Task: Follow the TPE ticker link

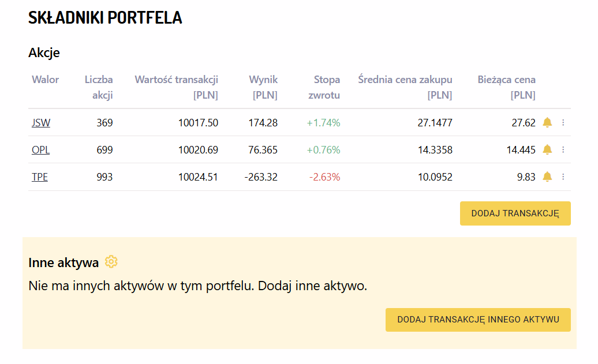Action: [x=40, y=177]
